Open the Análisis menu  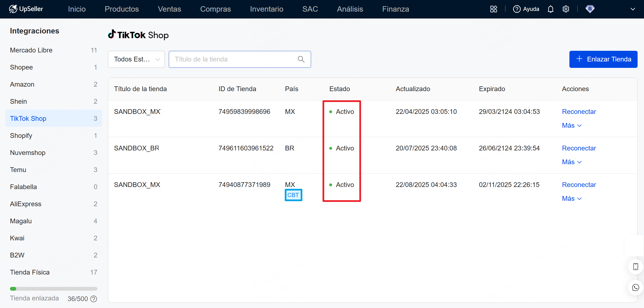click(350, 9)
